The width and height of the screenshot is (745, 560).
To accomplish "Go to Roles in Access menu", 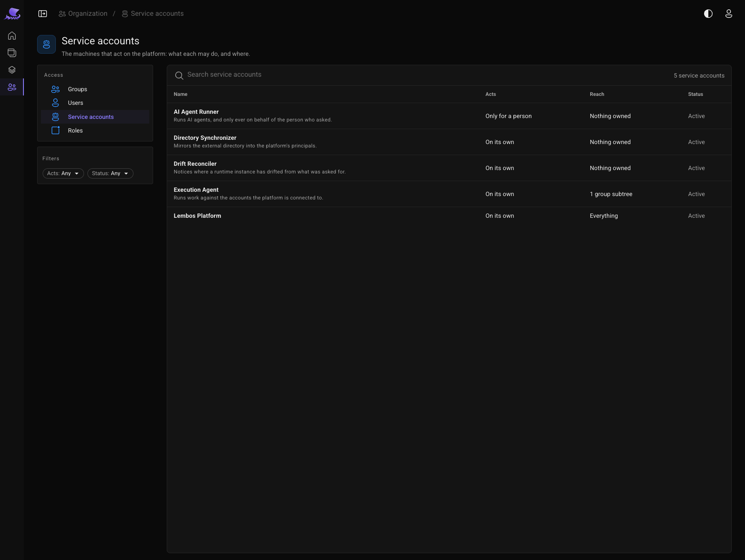I will (95, 130).
